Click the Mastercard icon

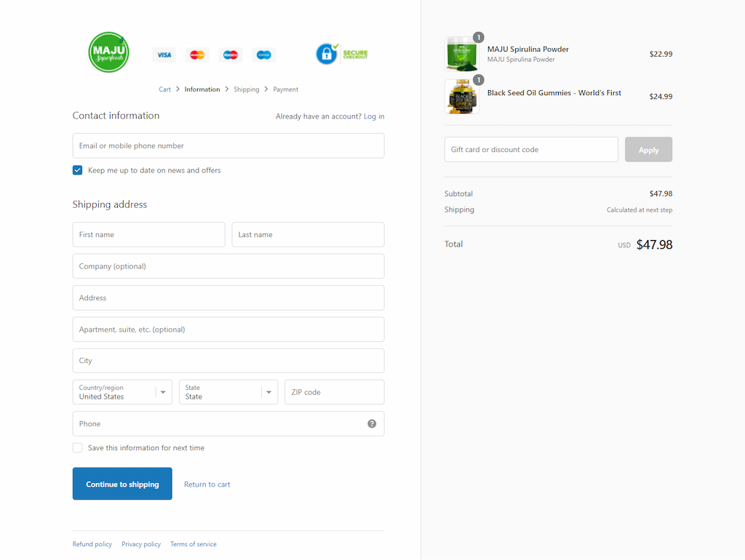click(x=196, y=55)
